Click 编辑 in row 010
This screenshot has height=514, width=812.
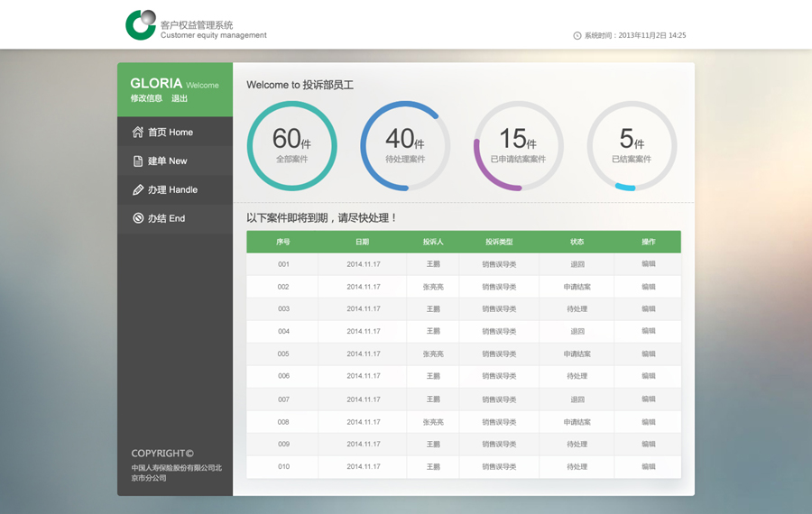[648, 467]
